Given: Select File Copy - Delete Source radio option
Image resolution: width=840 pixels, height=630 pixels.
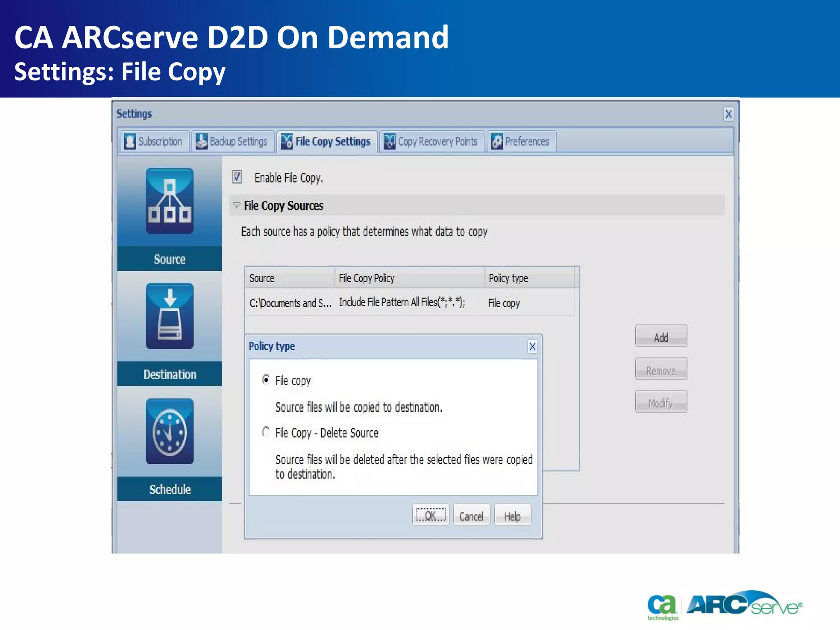Looking at the screenshot, I should tap(266, 432).
